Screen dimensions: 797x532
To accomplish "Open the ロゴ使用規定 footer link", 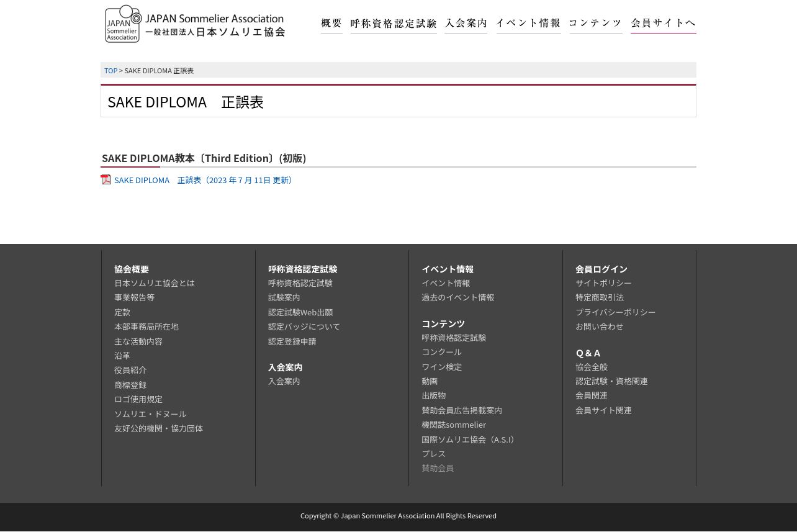I will point(138,399).
